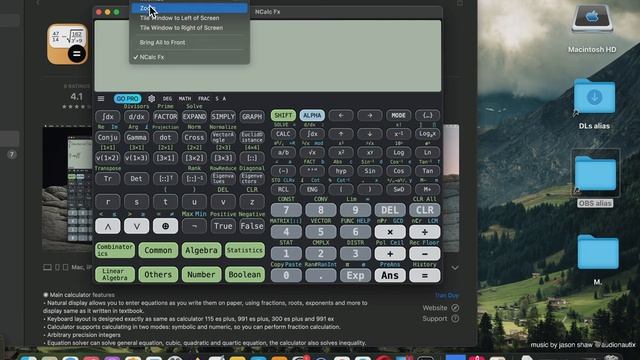Switch to the Common category

coord(158,250)
